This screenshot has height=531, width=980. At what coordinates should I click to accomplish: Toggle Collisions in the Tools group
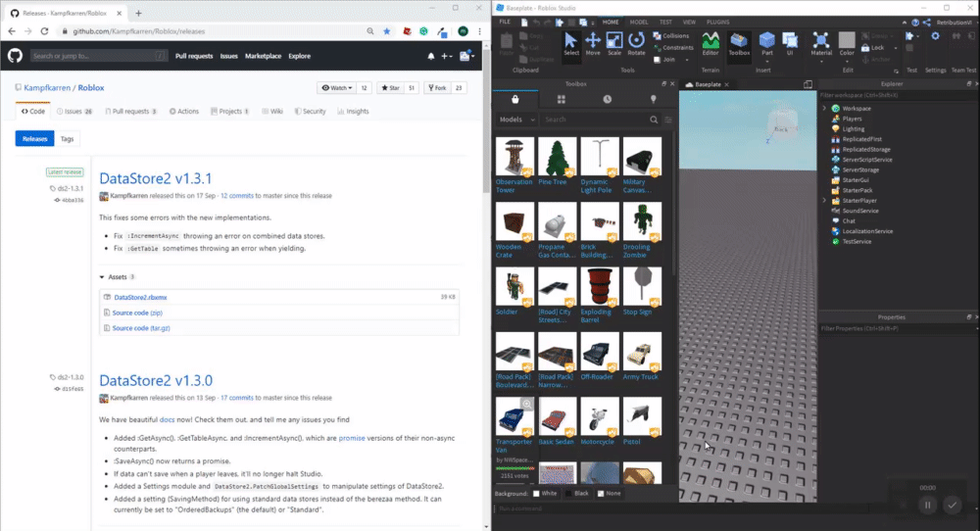point(671,36)
